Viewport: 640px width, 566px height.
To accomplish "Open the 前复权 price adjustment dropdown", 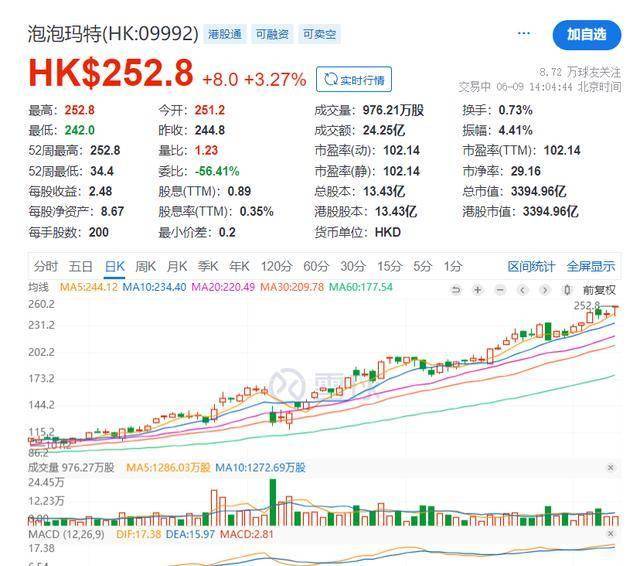I will coord(599,290).
